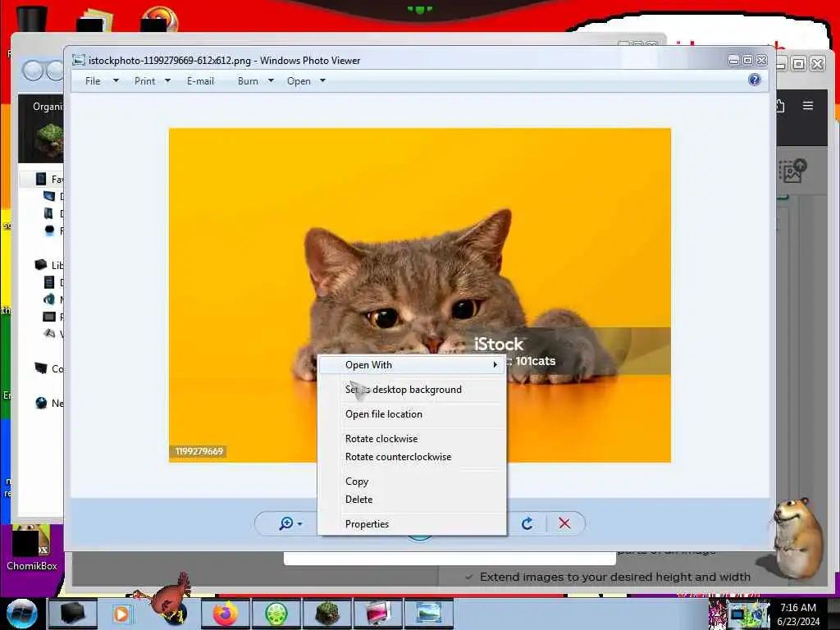Click the share icon in background browser window
The width and height of the screenshot is (840, 630).
tap(781, 106)
